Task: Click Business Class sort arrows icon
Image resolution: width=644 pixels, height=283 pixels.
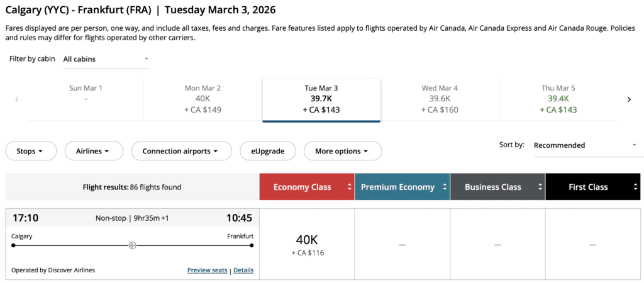Action: 540,187
